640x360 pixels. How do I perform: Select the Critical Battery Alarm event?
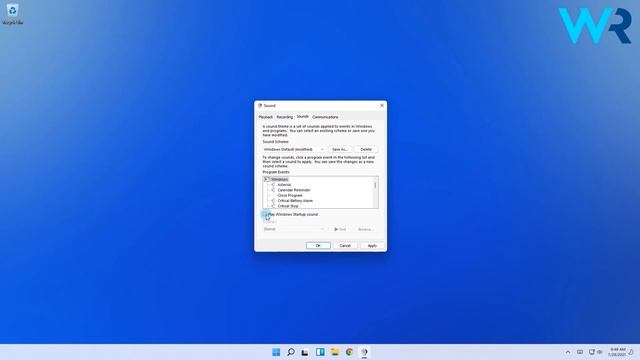[295, 200]
